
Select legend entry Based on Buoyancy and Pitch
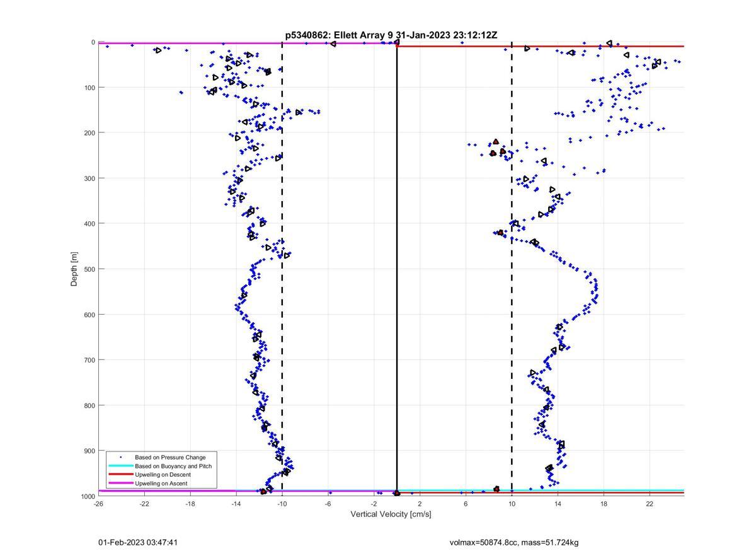tap(173, 466)
